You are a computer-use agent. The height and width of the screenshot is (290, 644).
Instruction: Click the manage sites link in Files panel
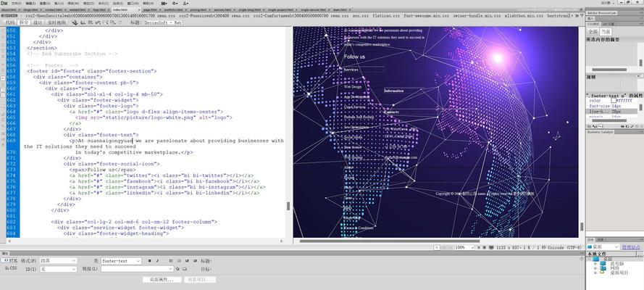(x=631, y=247)
